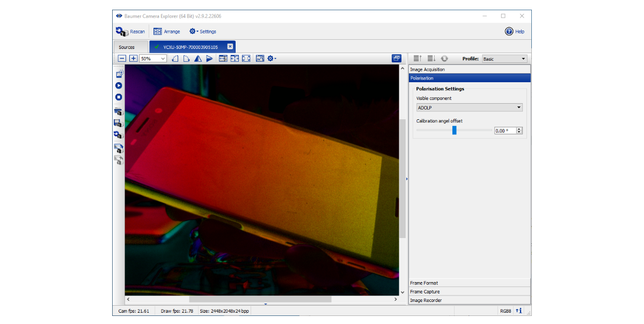This screenshot has width=644, height=324.
Task: Click the Cam fps: 21.61 status text
Action: point(134,311)
